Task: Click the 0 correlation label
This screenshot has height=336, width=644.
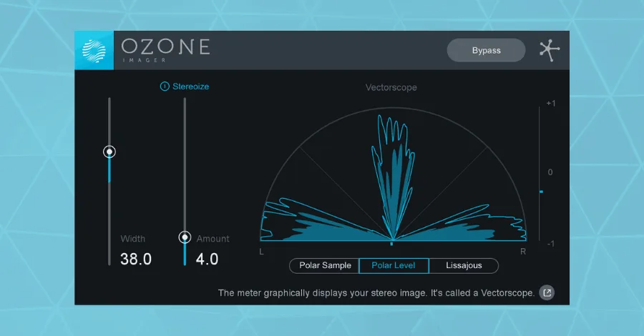Action: click(x=550, y=172)
